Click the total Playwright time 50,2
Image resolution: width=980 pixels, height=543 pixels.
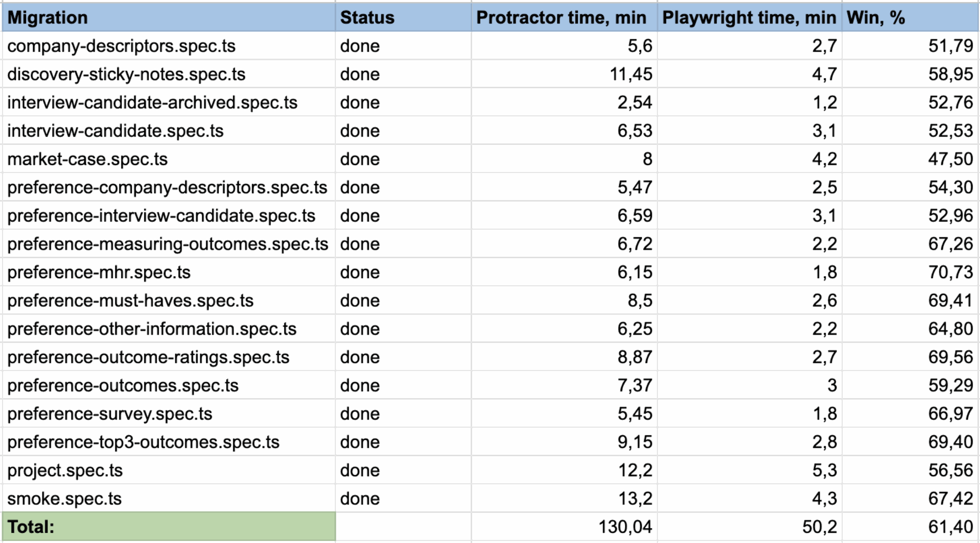pos(819,527)
